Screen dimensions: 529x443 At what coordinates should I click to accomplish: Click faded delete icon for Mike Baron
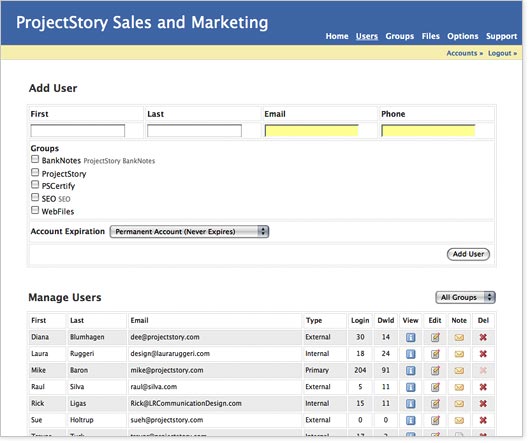(483, 370)
